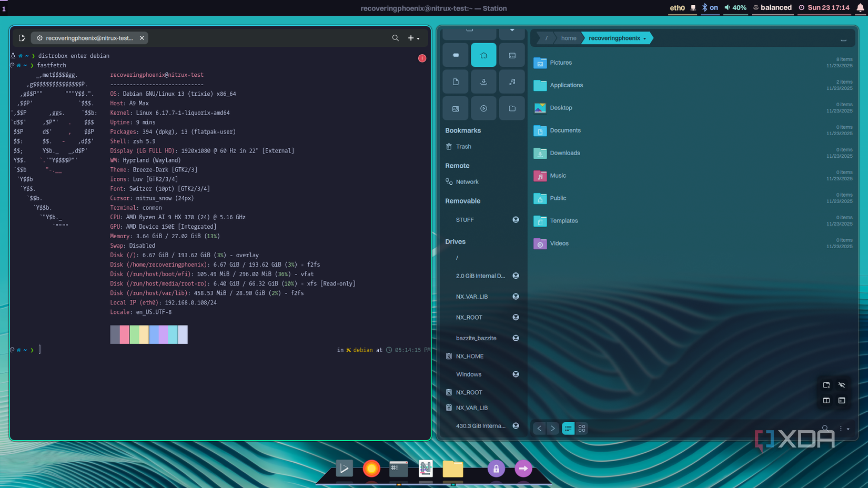Open the new-tab dropdown arrow in the terminal
The width and height of the screenshot is (868, 488).
[x=418, y=38]
